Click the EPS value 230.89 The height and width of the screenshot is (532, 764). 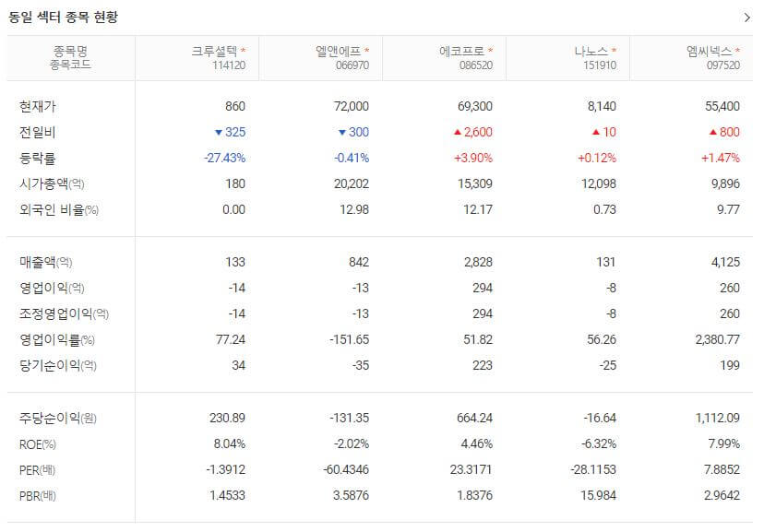(228, 418)
